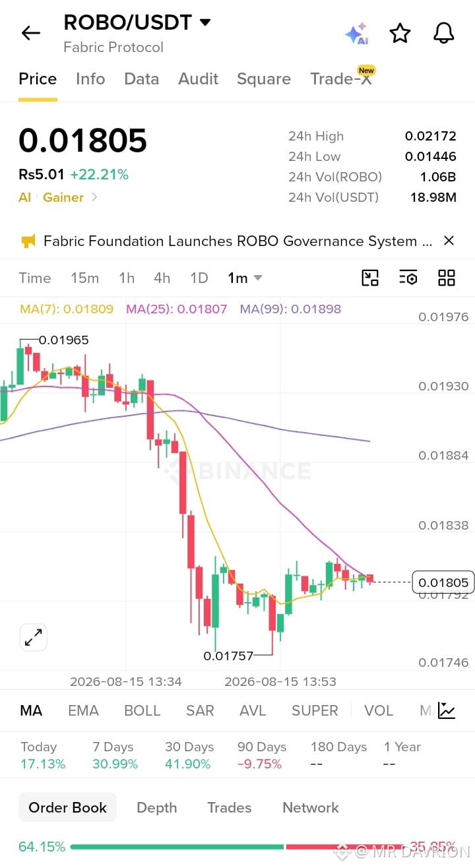Open the AI sparkle assistant icon

click(x=356, y=34)
